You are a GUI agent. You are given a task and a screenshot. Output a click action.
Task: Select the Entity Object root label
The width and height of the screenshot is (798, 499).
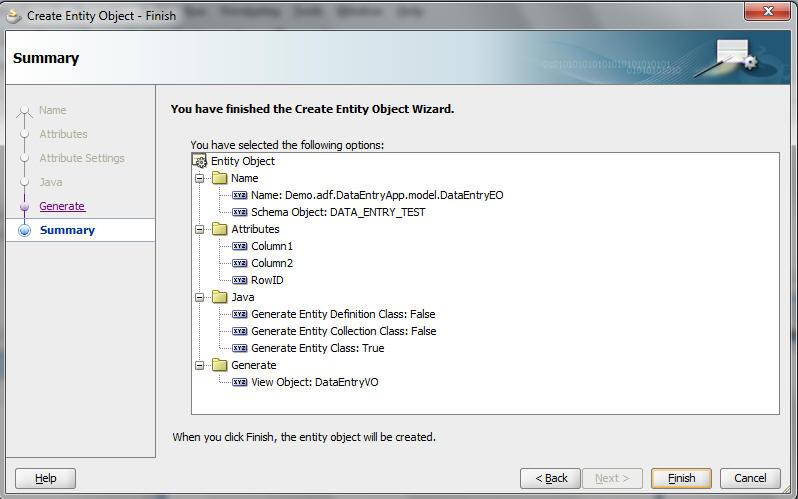point(243,161)
